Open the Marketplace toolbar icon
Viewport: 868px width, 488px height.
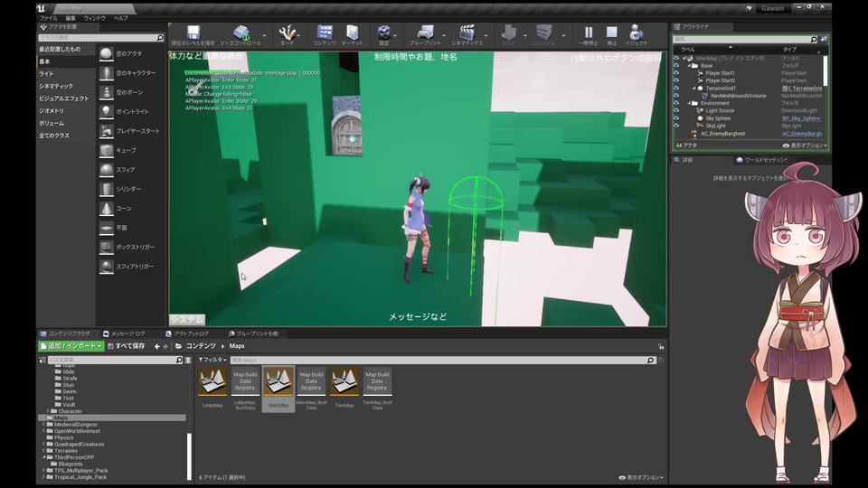352,33
